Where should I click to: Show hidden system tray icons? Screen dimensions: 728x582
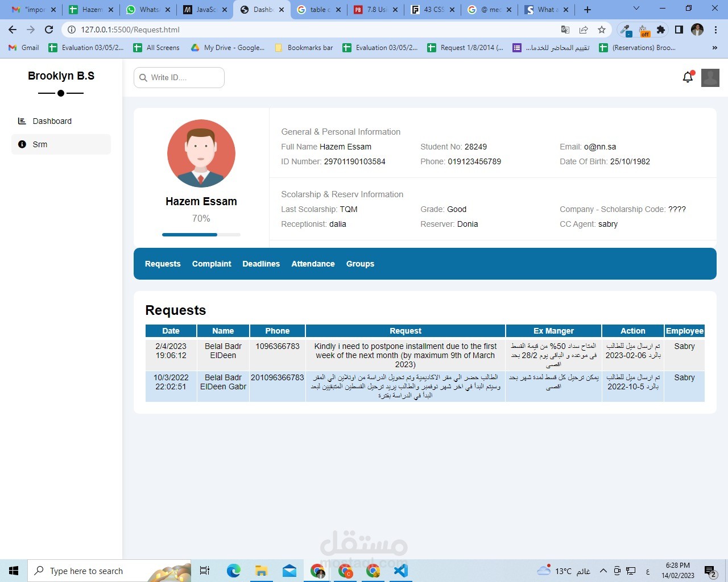(603, 571)
